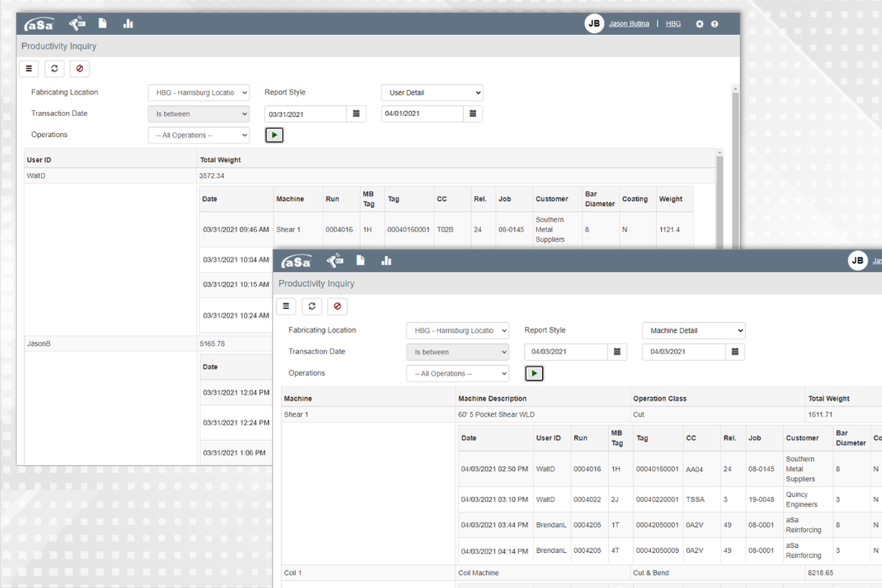The height and width of the screenshot is (588, 882).
Task: Open calendar picker next to 03/31/2021
Action: coord(356,113)
